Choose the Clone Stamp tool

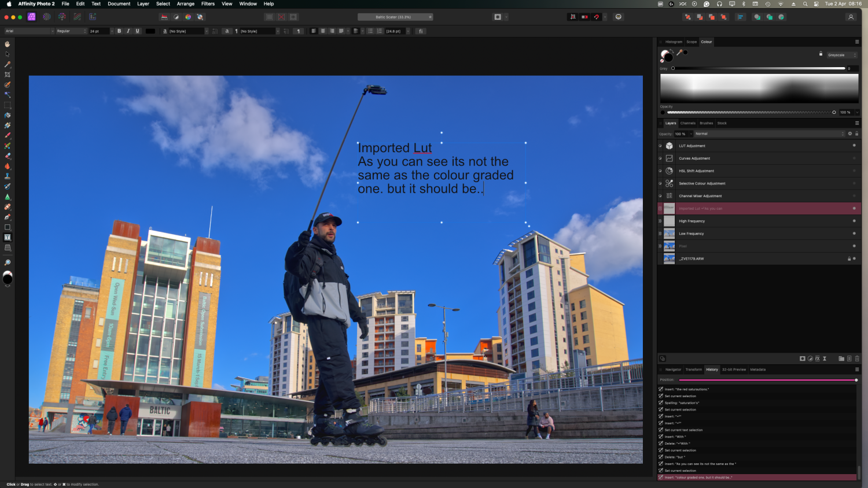coord(8,176)
